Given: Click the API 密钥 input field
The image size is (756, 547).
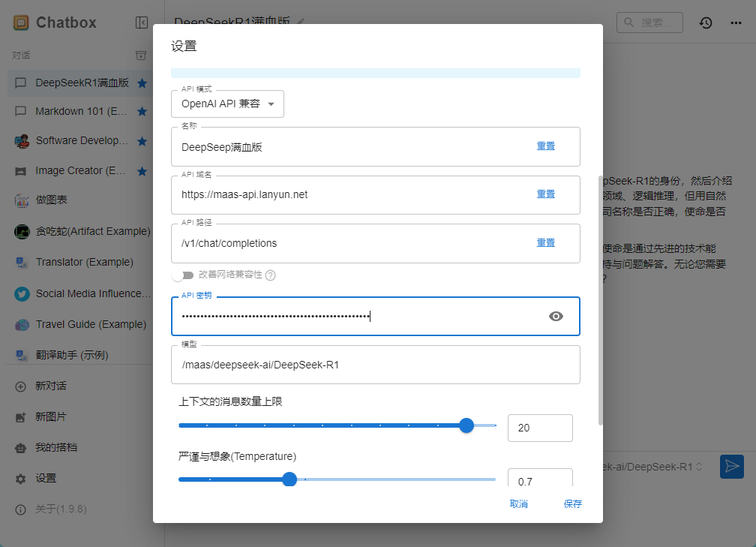Looking at the screenshot, I should click(376, 317).
